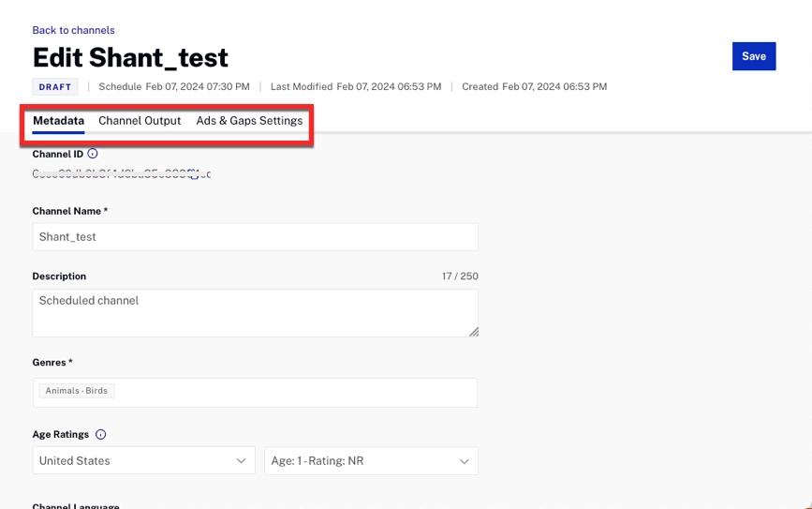This screenshot has width=812, height=509.
Task: Switch to the Metadata tab
Action: (58, 121)
